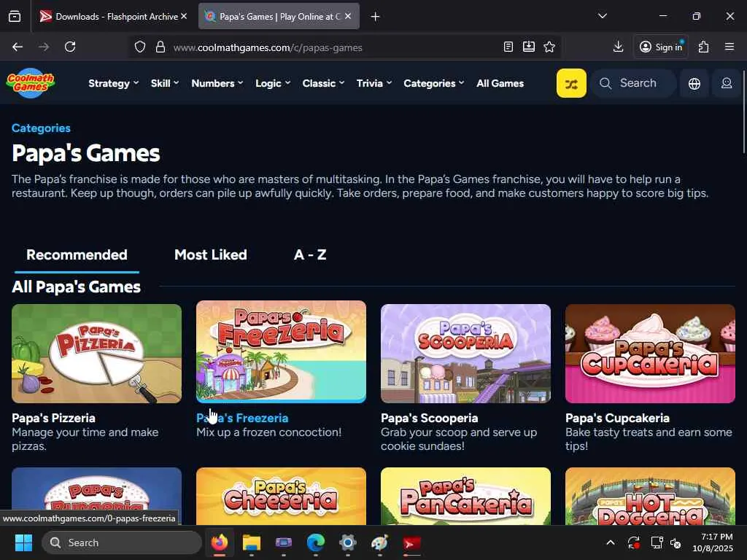Go back with the browser back arrow
Image resolution: width=747 pixels, height=560 pixels.
[x=18, y=47]
